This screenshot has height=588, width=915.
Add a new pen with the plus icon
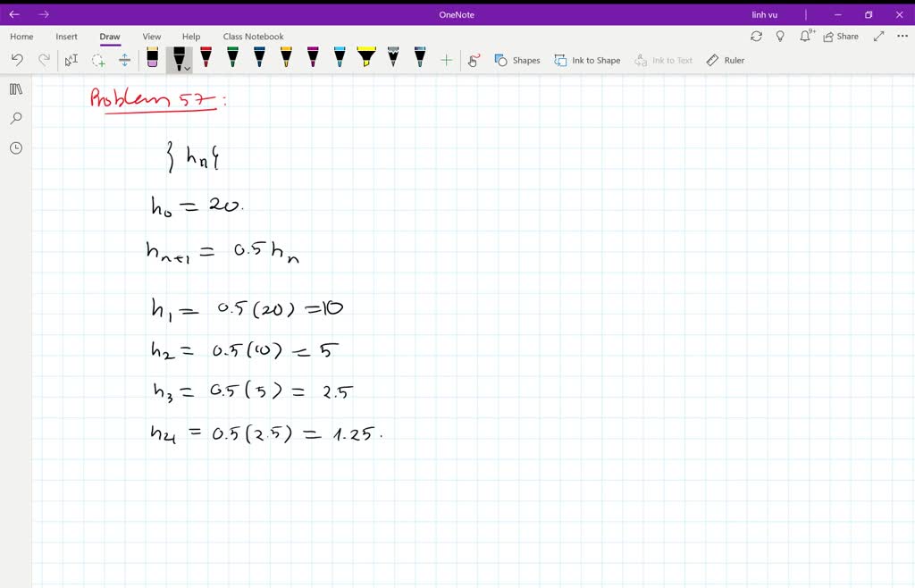click(x=446, y=59)
